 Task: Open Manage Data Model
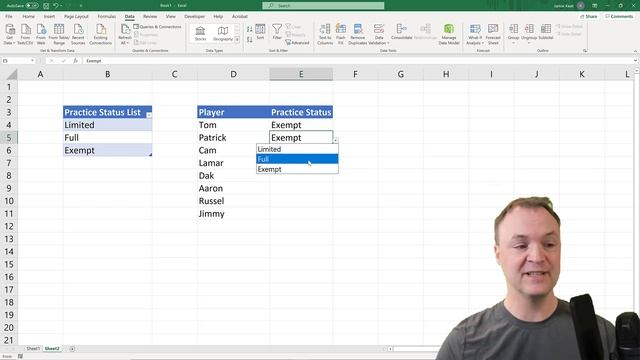point(449,34)
